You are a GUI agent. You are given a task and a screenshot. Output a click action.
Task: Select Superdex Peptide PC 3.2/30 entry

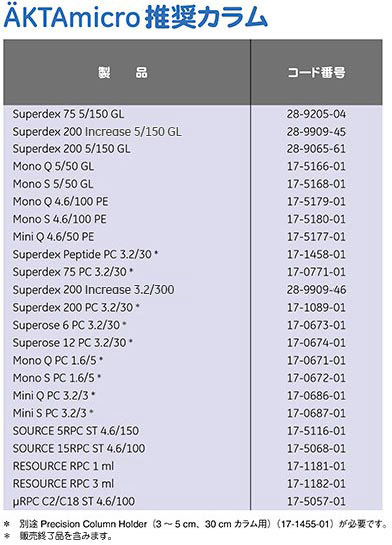85,255
